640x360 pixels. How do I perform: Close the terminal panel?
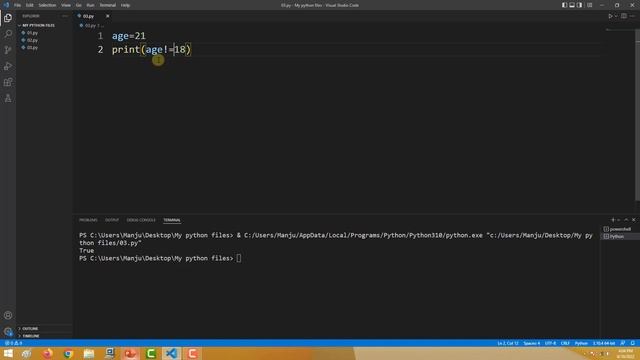(x=633, y=220)
